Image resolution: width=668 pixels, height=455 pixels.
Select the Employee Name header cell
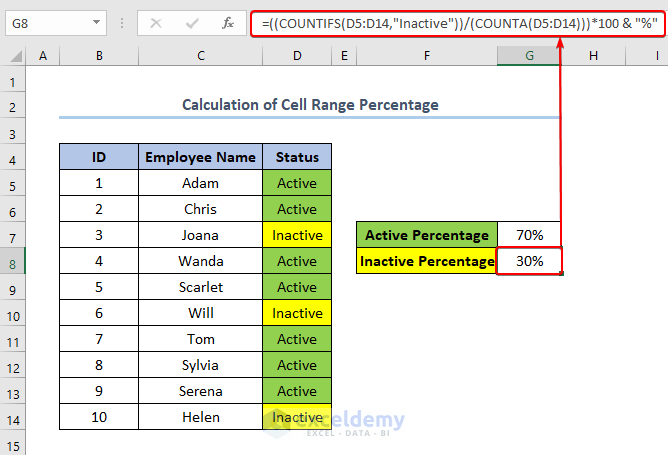(x=200, y=157)
